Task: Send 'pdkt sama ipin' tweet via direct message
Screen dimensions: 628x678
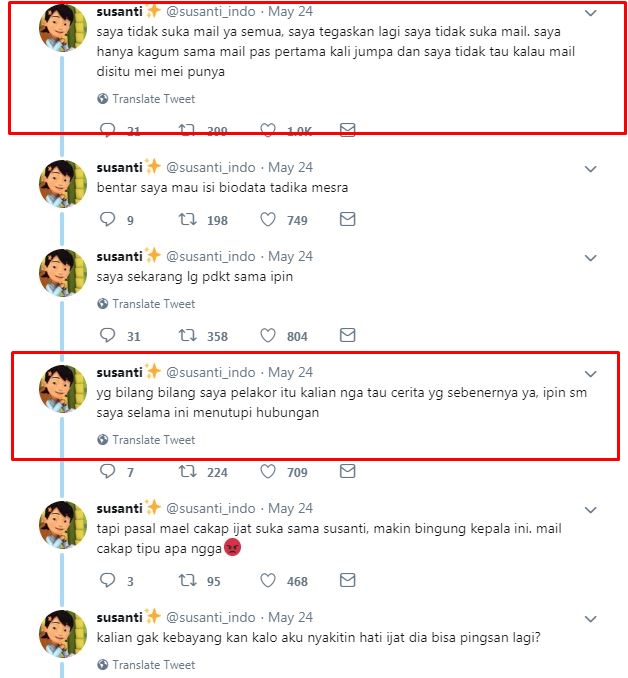Action: (x=347, y=336)
